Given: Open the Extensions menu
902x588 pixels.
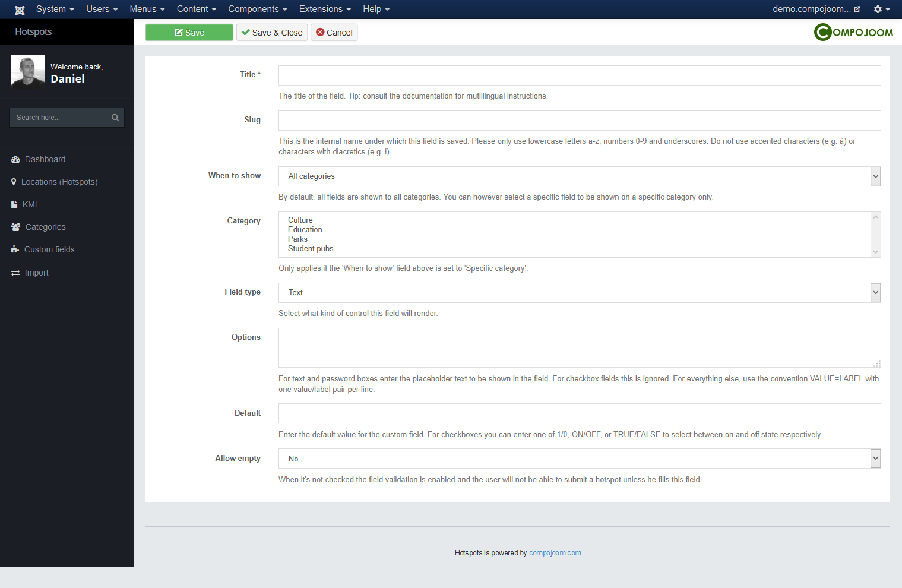Looking at the screenshot, I should [x=325, y=9].
